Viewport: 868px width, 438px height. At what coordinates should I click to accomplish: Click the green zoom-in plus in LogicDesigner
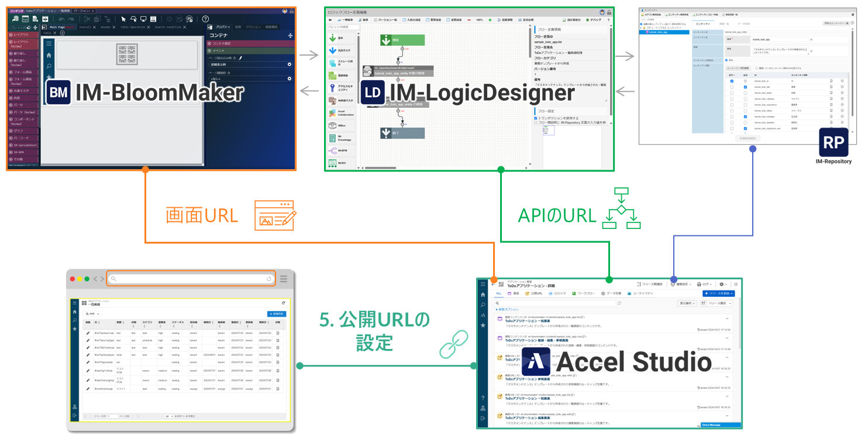tap(490, 20)
